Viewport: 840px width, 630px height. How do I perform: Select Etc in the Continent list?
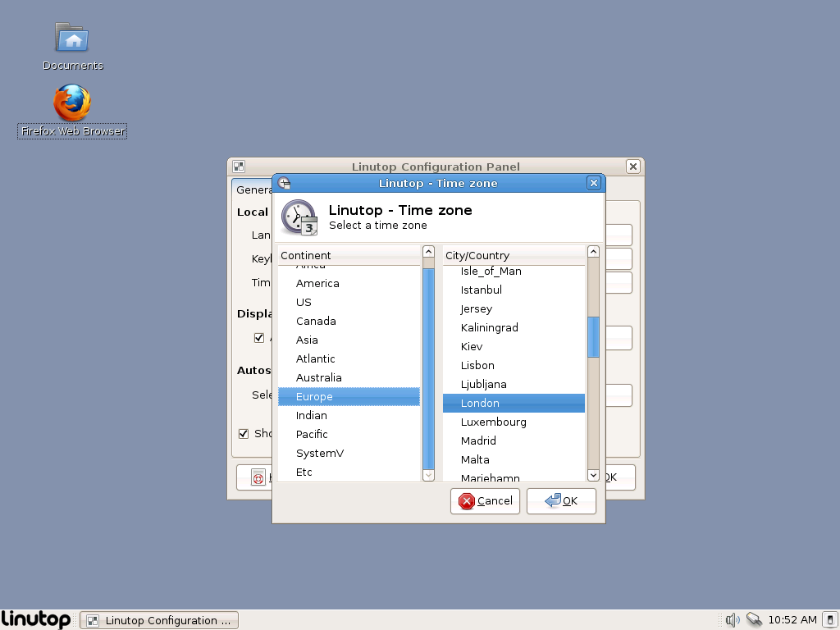point(349,472)
